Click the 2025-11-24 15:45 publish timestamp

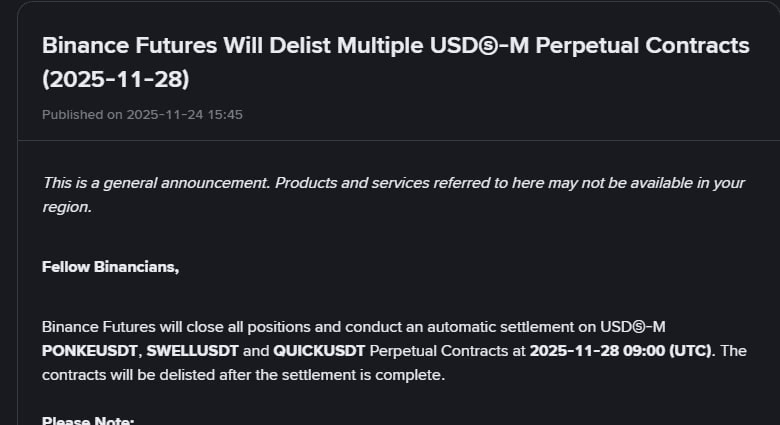point(184,115)
